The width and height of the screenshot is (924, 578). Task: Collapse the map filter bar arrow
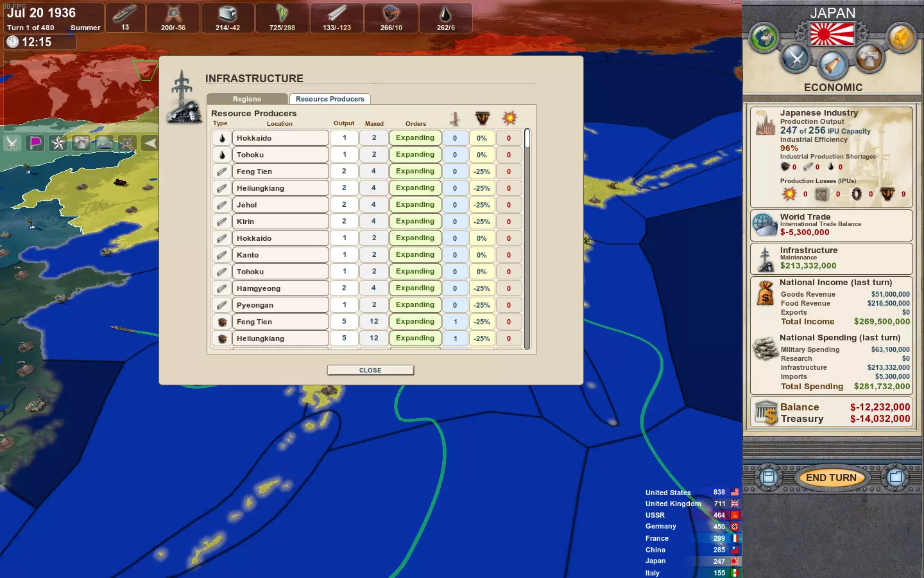[150, 143]
